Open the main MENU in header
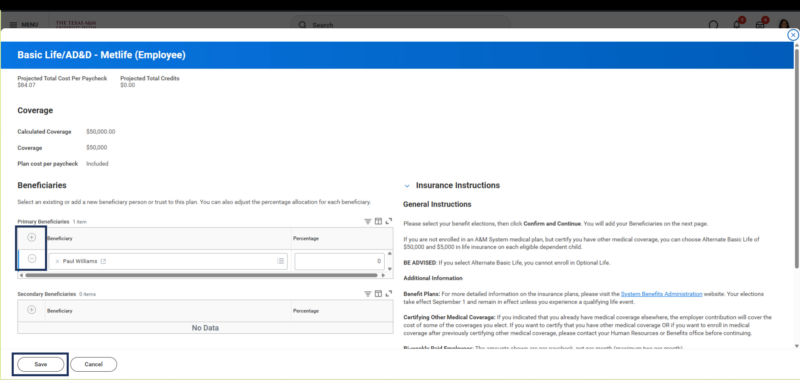This screenshot has width=800, height=380. pyautogui.click(x=23, y=24)
